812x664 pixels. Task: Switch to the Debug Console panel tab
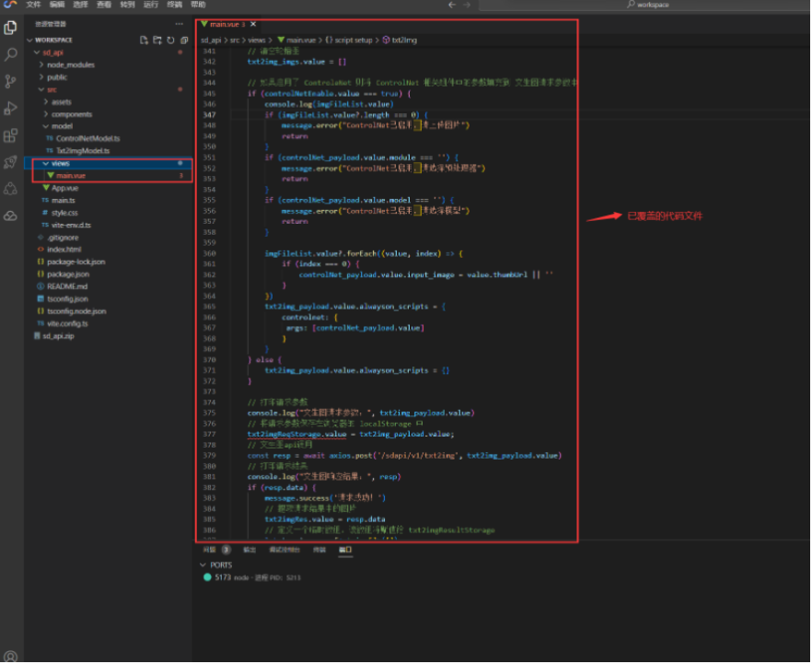click(284, 550)
